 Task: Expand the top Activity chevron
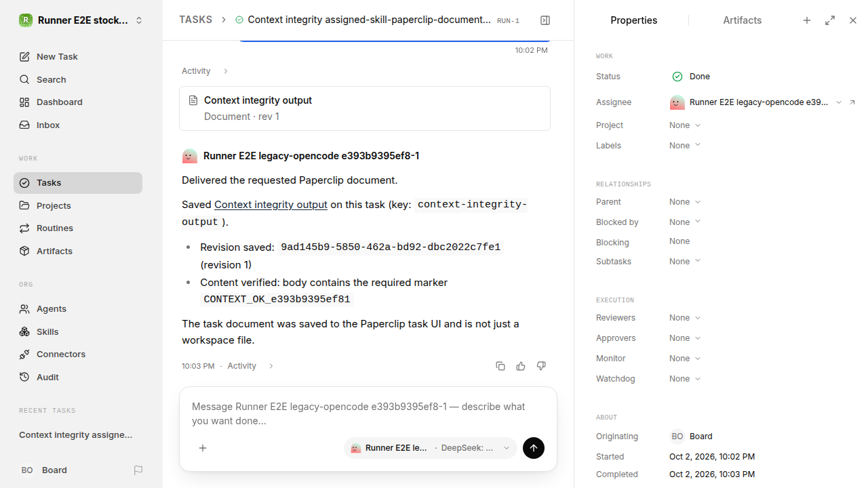tap(226, 71)
